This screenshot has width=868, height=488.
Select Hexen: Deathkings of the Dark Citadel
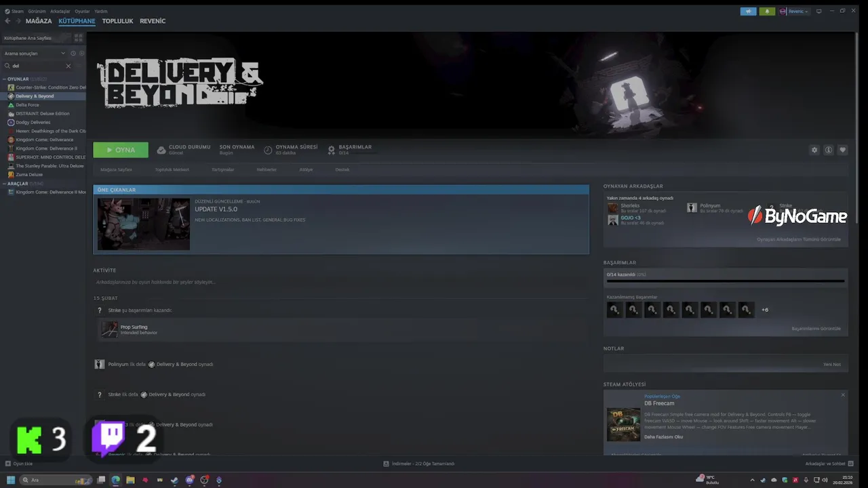44,131
